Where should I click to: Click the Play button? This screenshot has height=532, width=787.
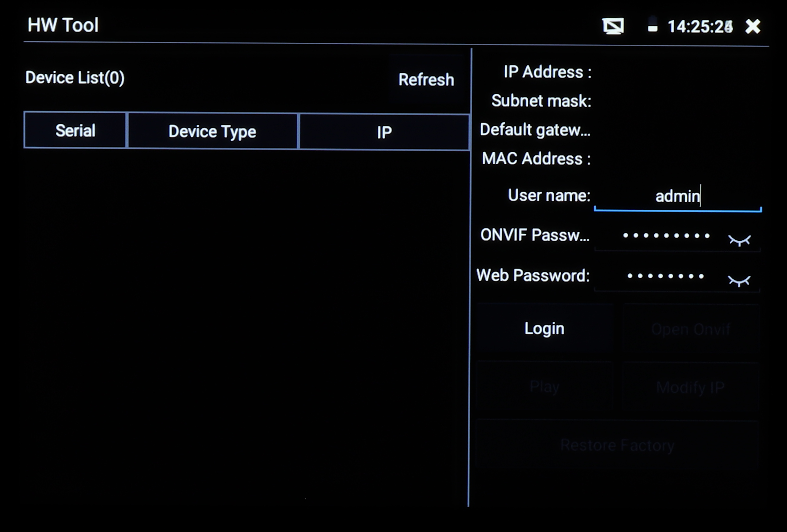click(544, 386)
